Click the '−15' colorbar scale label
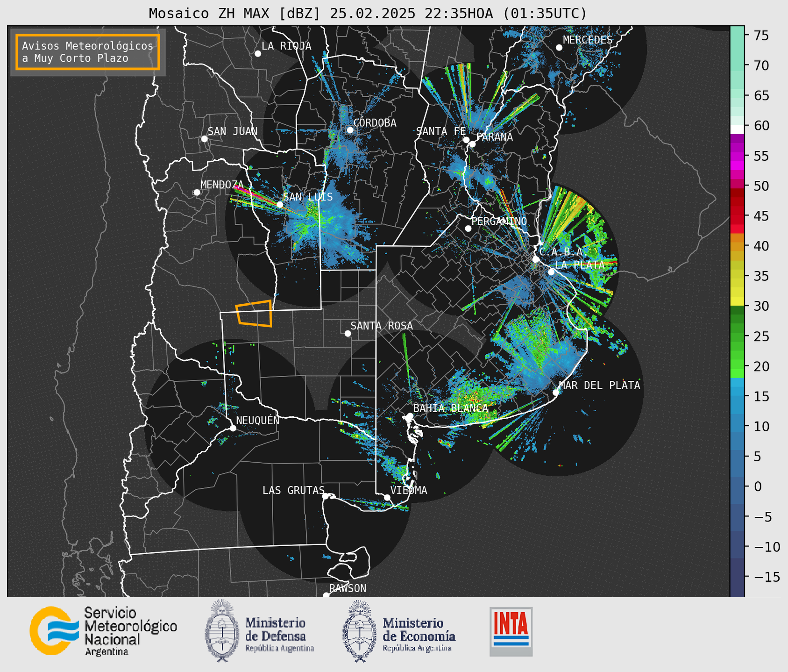This screenshot has height=672, width=788. (767, 577)
